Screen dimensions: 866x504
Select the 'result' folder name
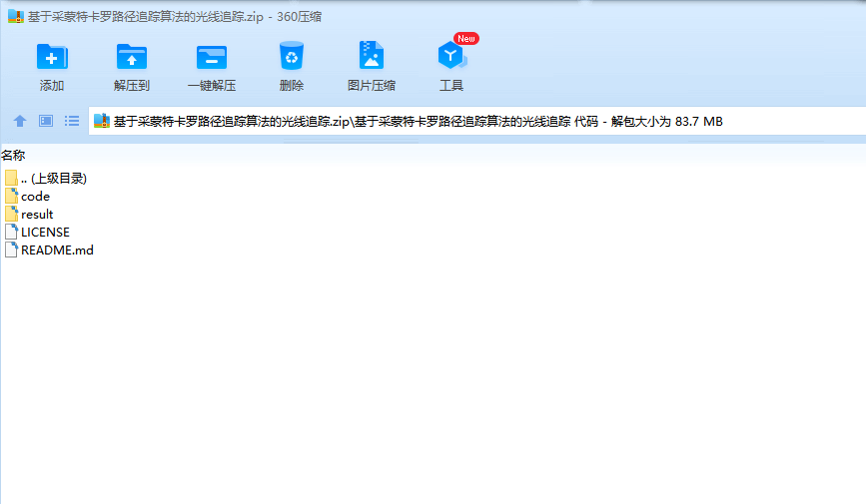37,215
